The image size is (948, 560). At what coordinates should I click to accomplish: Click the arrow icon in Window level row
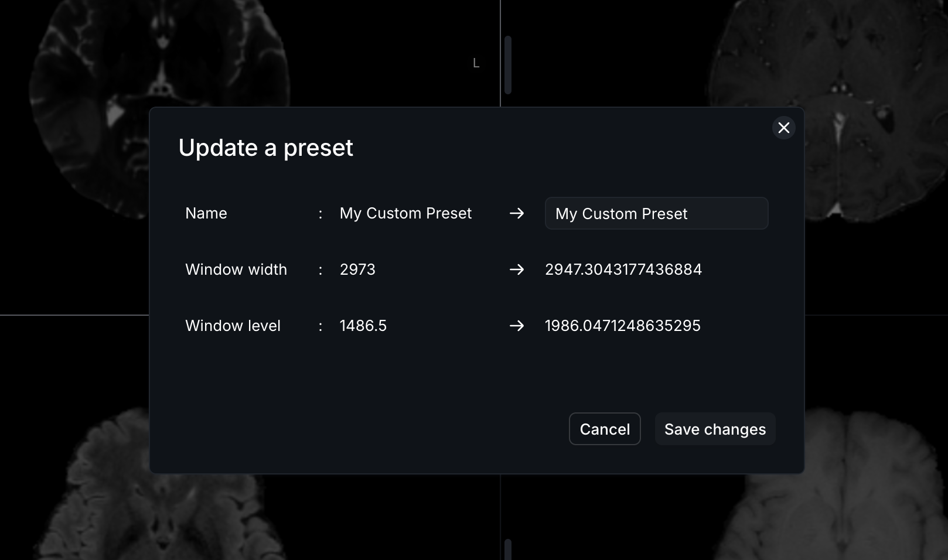[x=517, y=326]
